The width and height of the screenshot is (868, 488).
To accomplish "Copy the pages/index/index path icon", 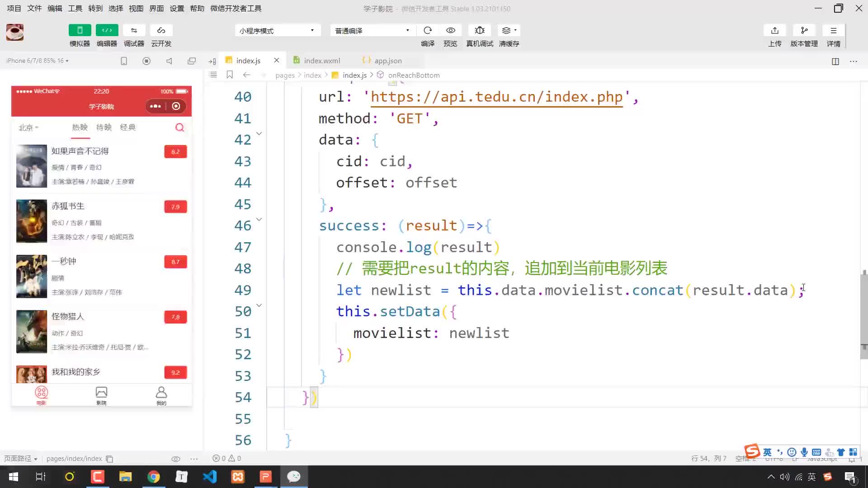I will pyautogui.click(x=109, y=459).
